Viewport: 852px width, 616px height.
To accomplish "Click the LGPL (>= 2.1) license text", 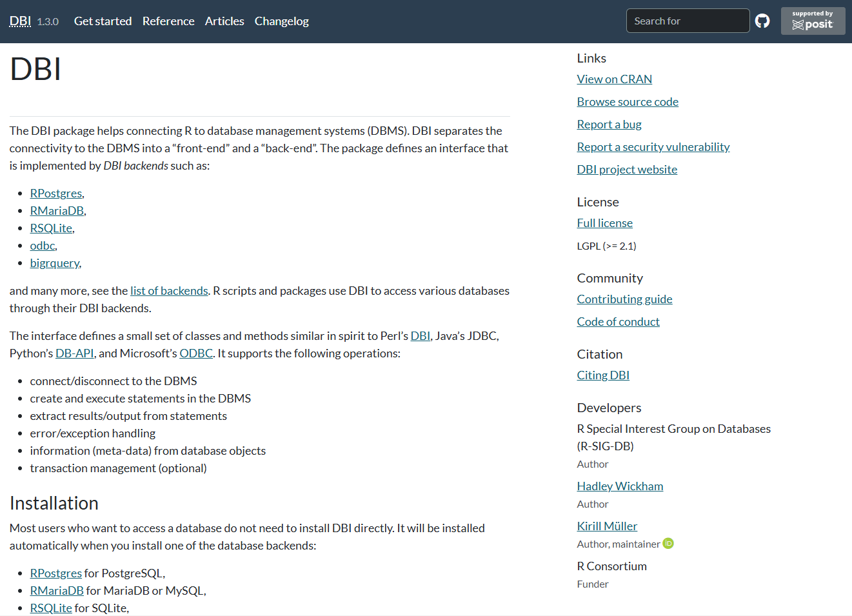I will (x=606, y=246).
